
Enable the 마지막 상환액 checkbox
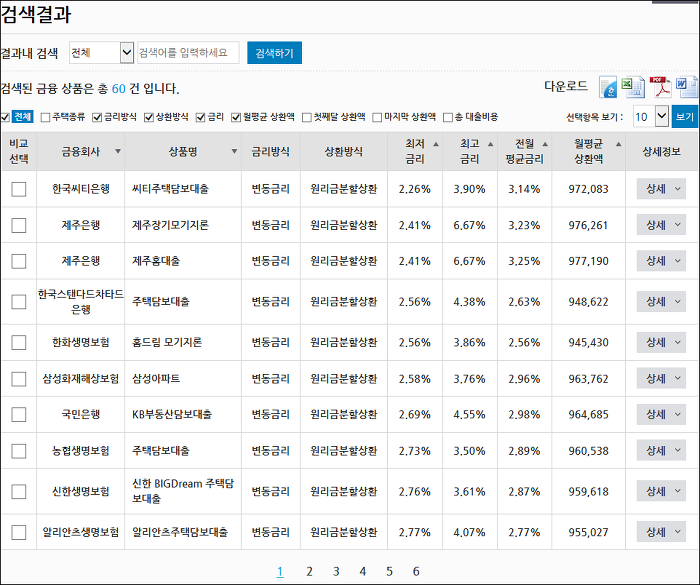(x=377, y=117)
